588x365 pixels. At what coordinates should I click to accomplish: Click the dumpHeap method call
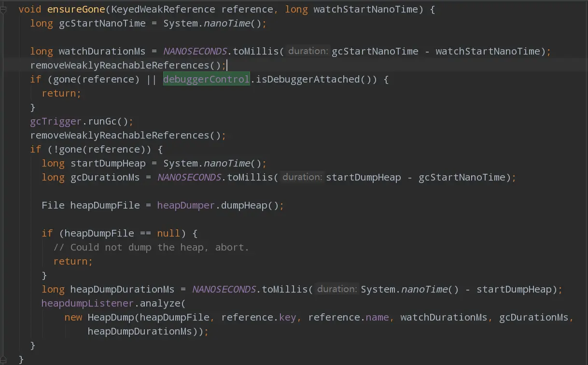[x=244, y=205]
